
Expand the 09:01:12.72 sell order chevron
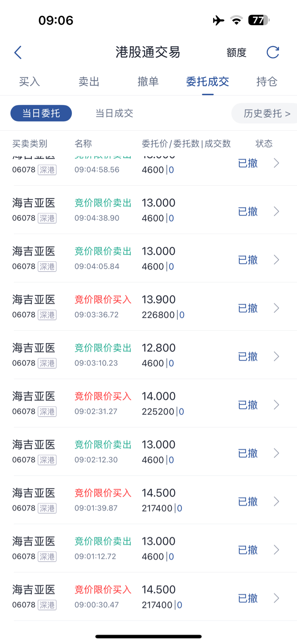coord(276,550)
